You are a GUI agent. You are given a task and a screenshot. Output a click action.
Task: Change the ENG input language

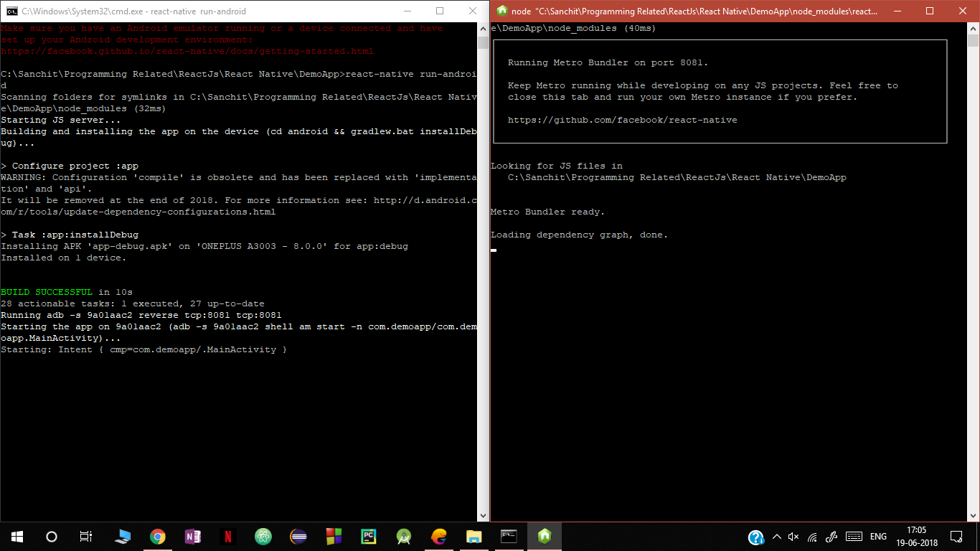pos(878,537)
